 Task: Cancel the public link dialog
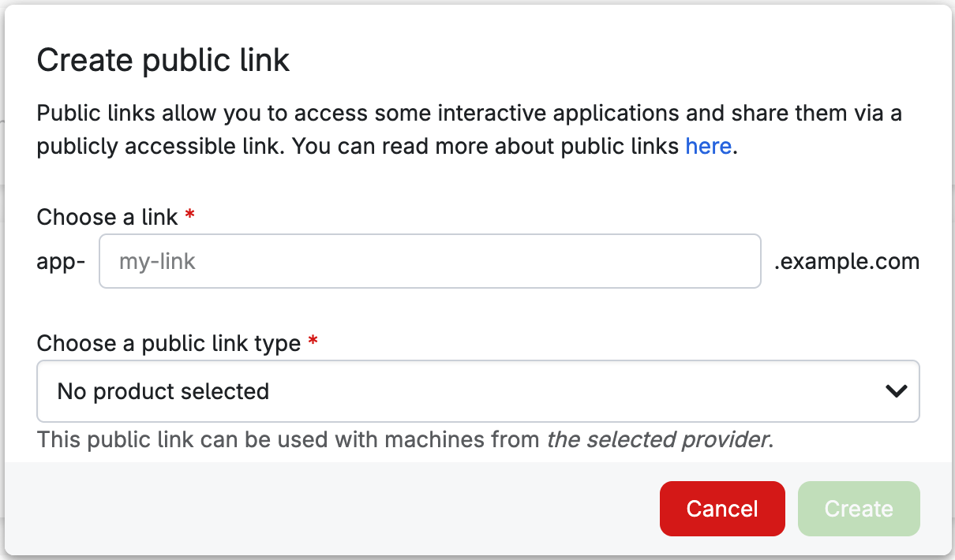[722, 509]
